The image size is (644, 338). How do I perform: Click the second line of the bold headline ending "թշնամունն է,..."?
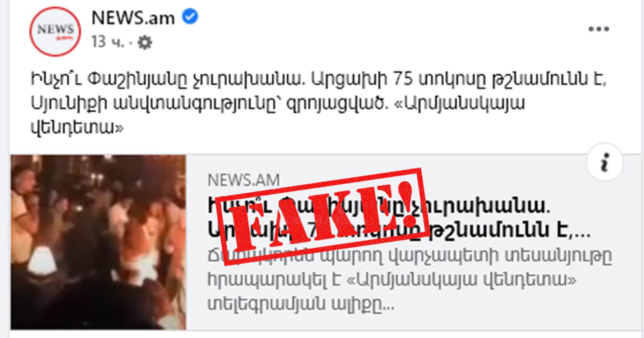pos(399,230)
